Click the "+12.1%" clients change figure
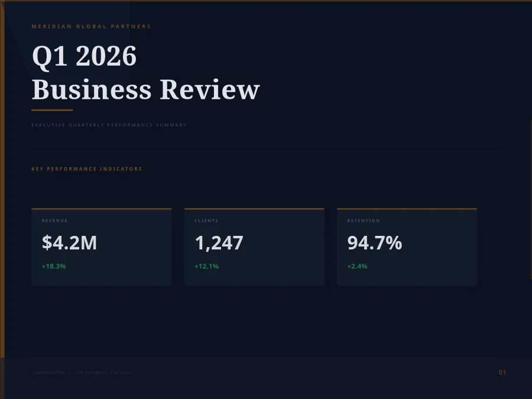 click(x=206, y=267)
